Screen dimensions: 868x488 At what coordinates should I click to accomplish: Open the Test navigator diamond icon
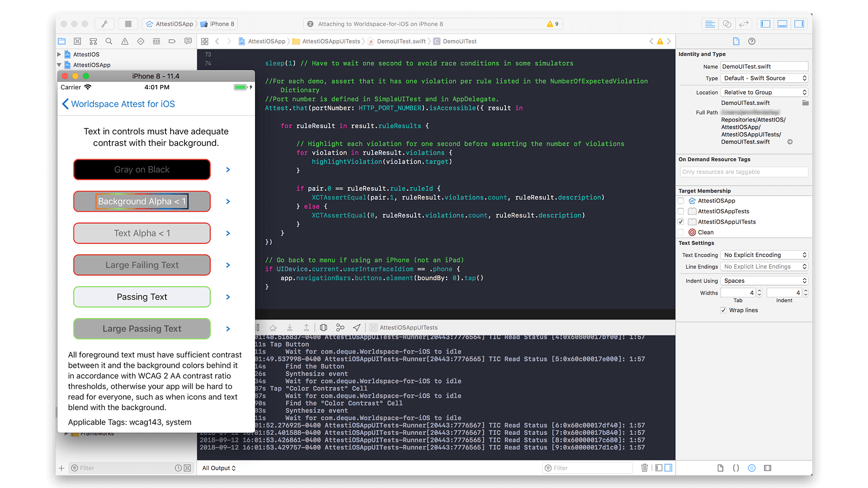click(141, 41)
